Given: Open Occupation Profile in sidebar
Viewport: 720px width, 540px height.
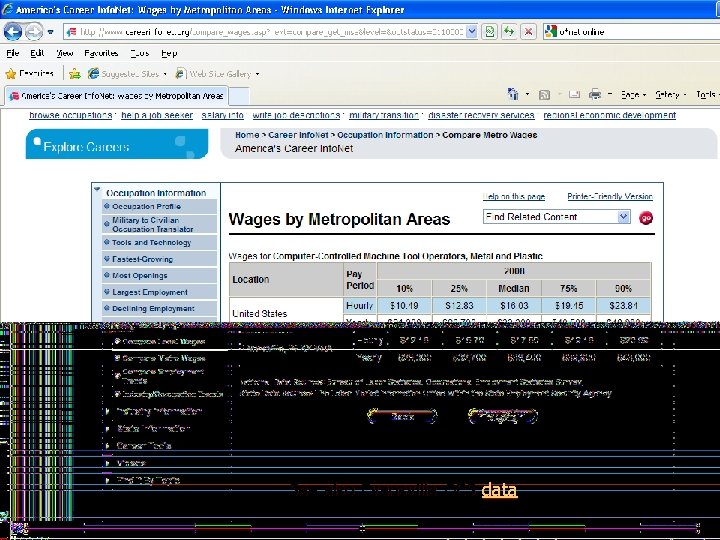Looking at the screenshot, I should click(x=159, y=206).
